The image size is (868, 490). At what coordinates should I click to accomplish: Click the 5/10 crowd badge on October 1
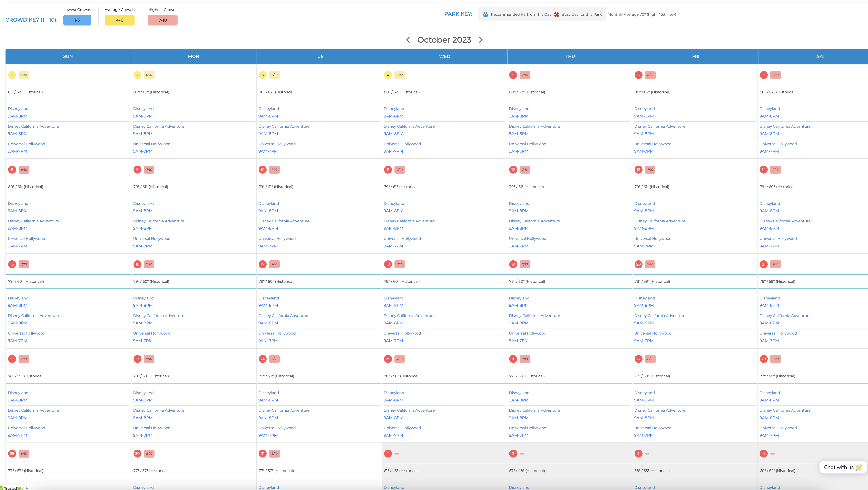(x=24, y=75)
